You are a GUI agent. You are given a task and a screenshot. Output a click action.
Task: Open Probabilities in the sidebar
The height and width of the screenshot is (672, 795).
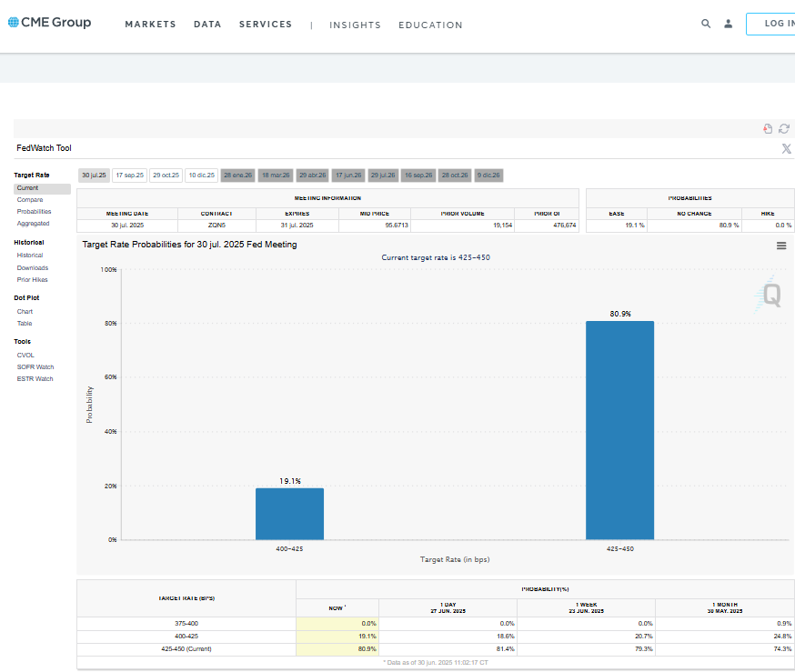pyautogui.click(x=34, y=212)
